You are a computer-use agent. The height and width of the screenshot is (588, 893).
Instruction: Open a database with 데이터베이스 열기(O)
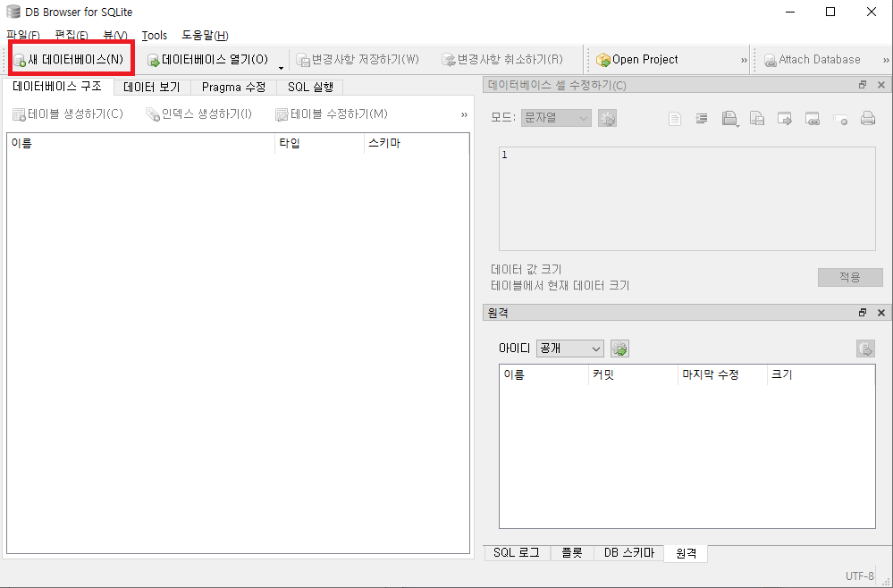click(x=208, y=59)
